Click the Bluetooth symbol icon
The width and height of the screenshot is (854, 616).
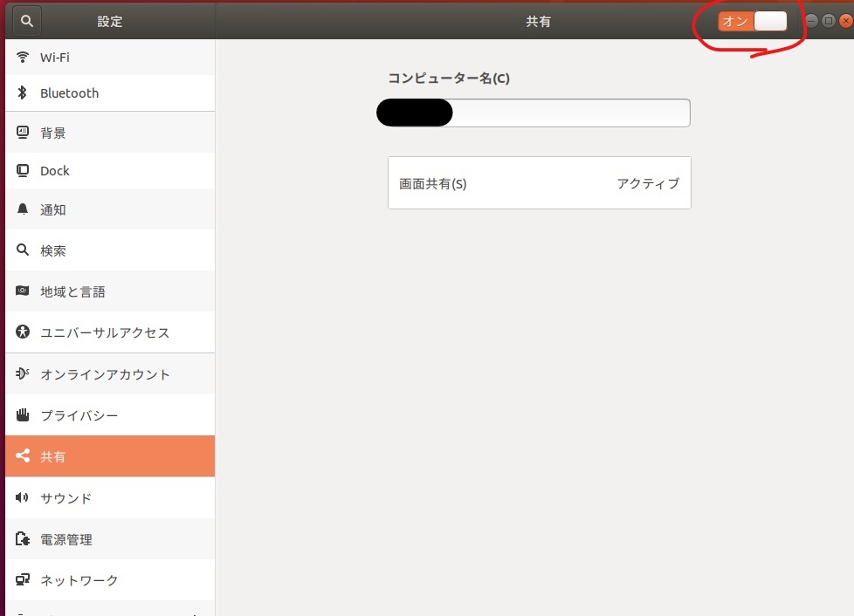(23, 92)
